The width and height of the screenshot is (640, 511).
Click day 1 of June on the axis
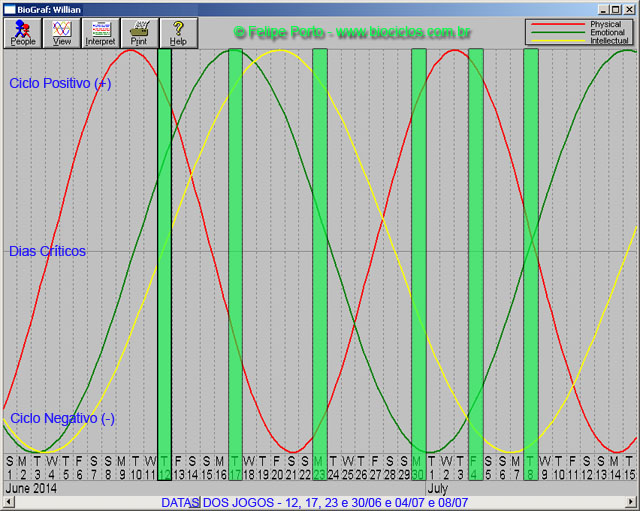click(x=10, y=475)
